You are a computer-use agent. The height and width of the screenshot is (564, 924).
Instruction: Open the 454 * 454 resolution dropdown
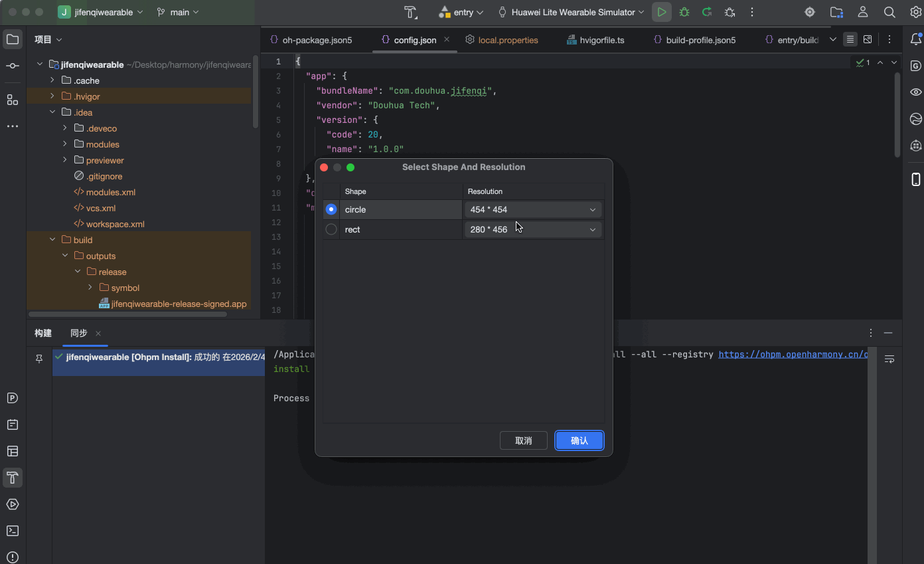coord(532,209)
